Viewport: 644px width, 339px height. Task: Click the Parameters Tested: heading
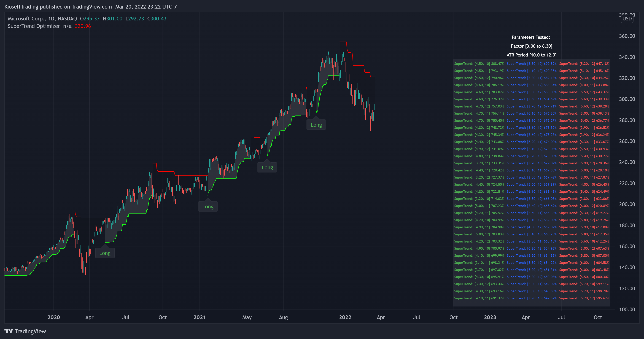coord(531,37)
